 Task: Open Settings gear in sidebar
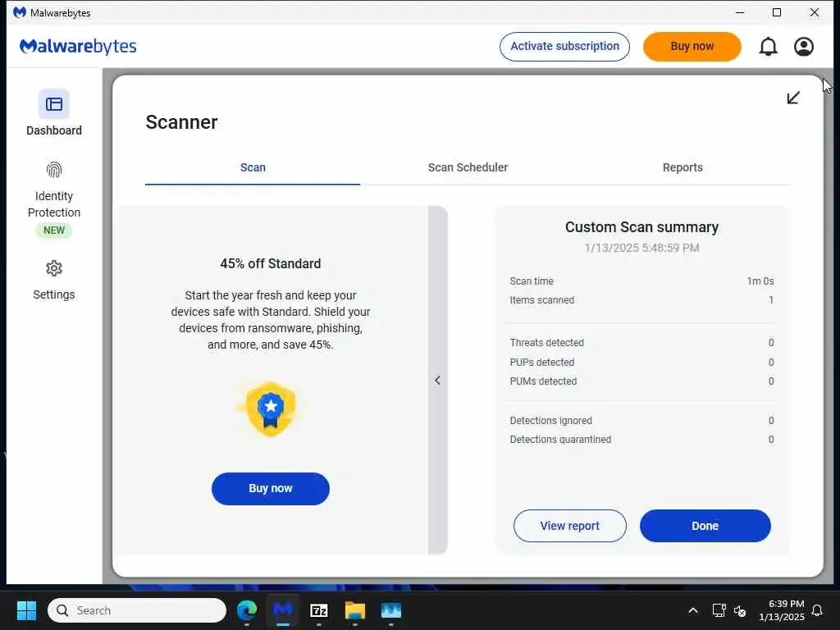53,268
